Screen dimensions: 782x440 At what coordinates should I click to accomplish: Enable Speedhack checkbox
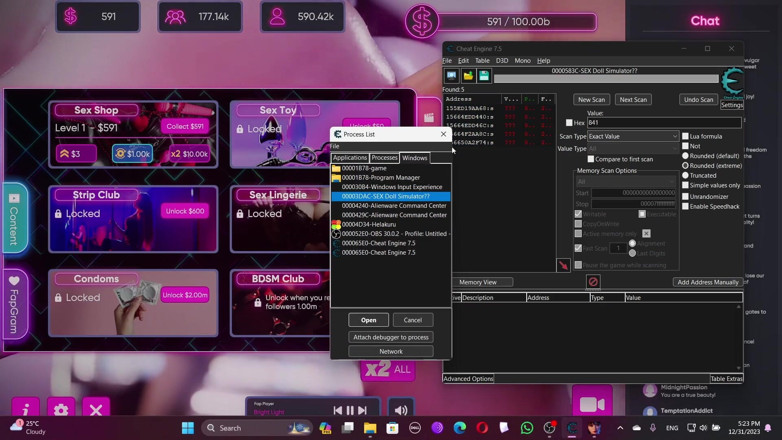[x=685, y=207]
